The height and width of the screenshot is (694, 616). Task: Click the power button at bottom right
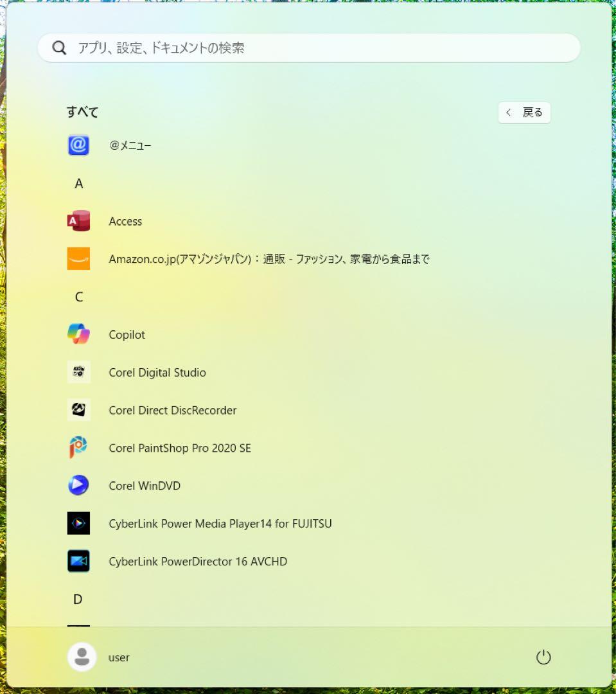[543, 657]
